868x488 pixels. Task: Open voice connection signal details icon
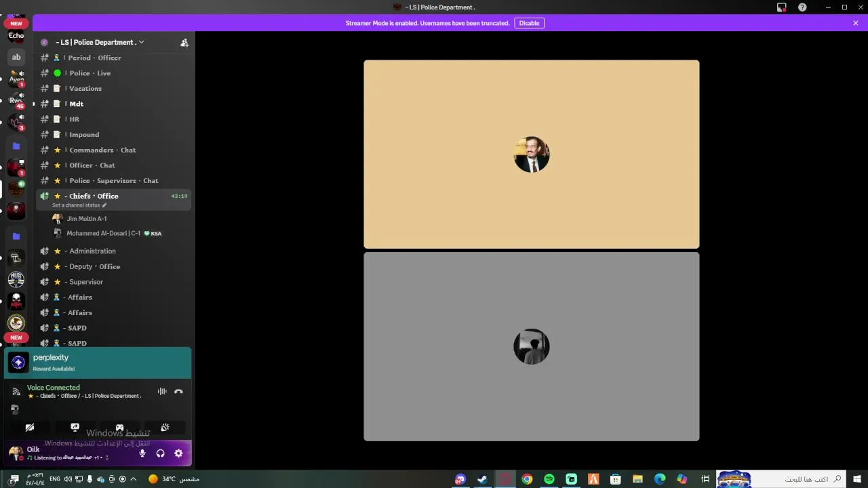pyautogui.click(x=16, y=392)
